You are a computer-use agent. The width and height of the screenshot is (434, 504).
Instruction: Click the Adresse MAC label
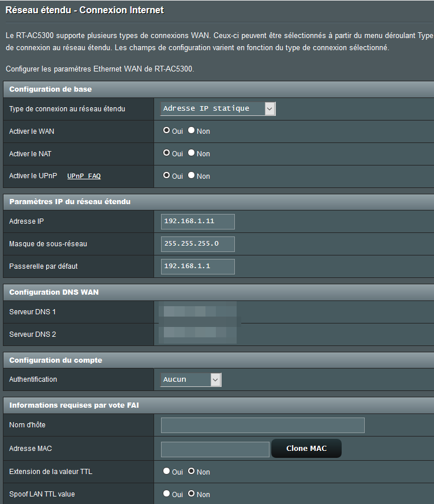pyautogui.click(x=31, y=449)
